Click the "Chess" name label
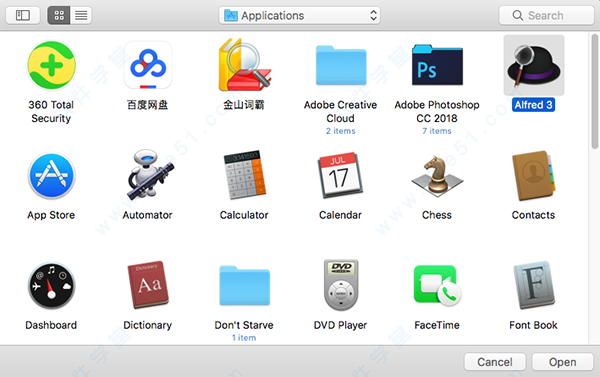The height and width of the screenshot is (377, 600). click(437, 215)
